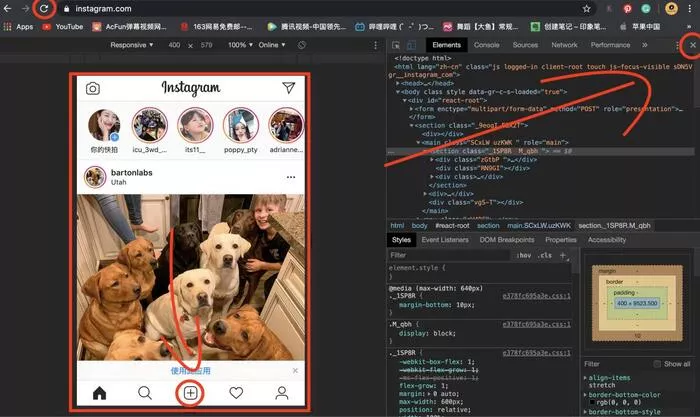Switch to the Performance tab
Viewport: 700px width, 417px height.
coord(610,45)
